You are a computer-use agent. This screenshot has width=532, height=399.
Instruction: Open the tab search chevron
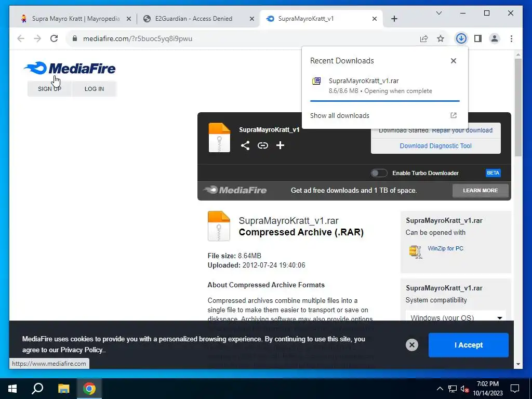click(438, 13)
